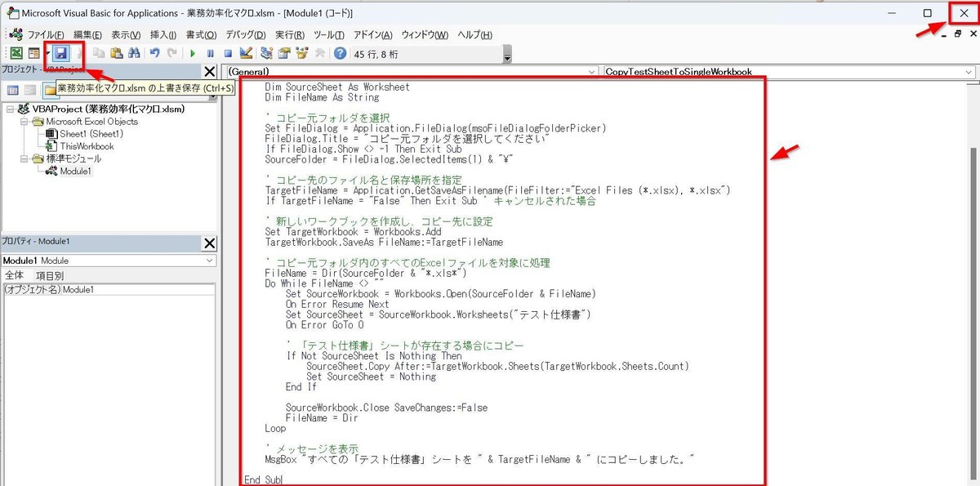The image size is (980, 486).
Task: Open the ツール(T) menu
Action: (x=329, y=34)
